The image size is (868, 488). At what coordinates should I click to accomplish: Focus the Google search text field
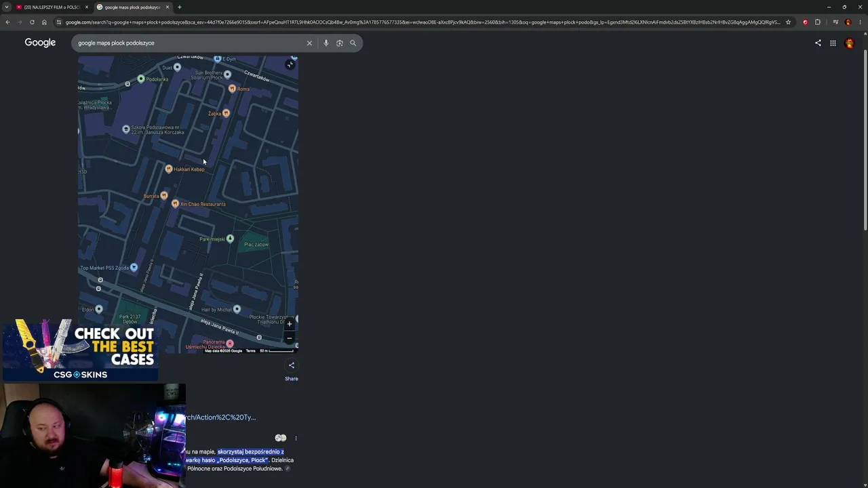click(190, 43)
